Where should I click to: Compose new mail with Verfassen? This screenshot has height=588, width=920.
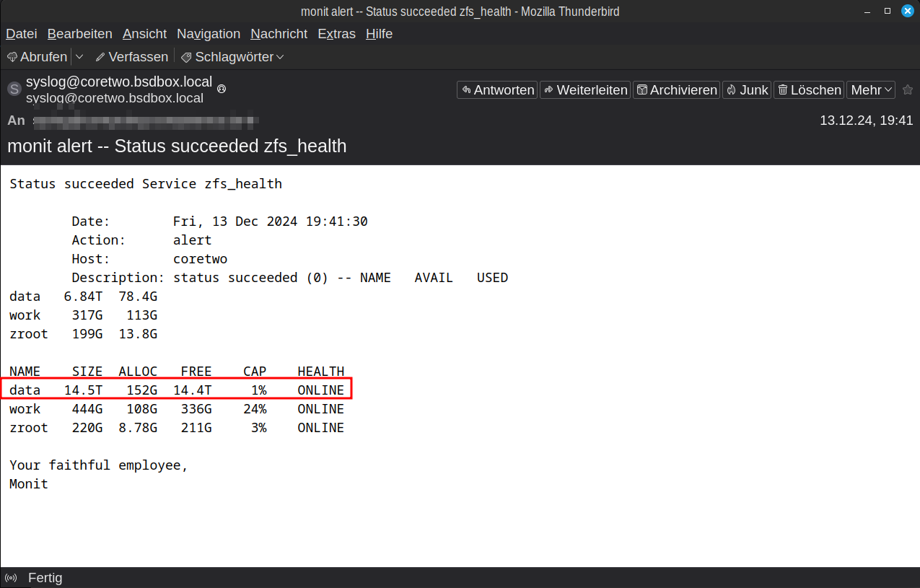(132, 57)
